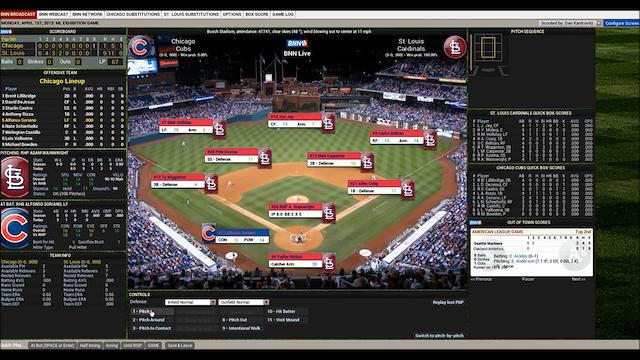This screenshot has width=640, height=360.
Task: Click the pitch sequence strike zone graphic
Action: 488,48
